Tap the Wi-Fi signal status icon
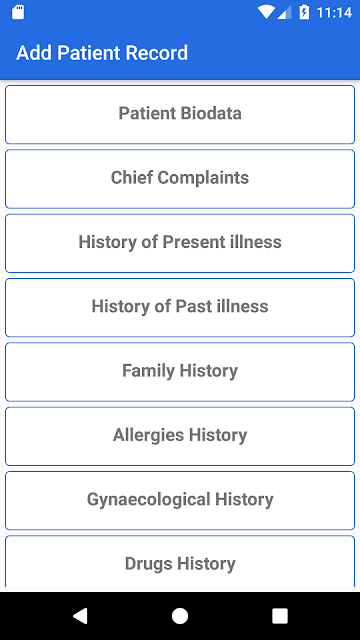This screenshot has height=640, width=360. point(266,12)
